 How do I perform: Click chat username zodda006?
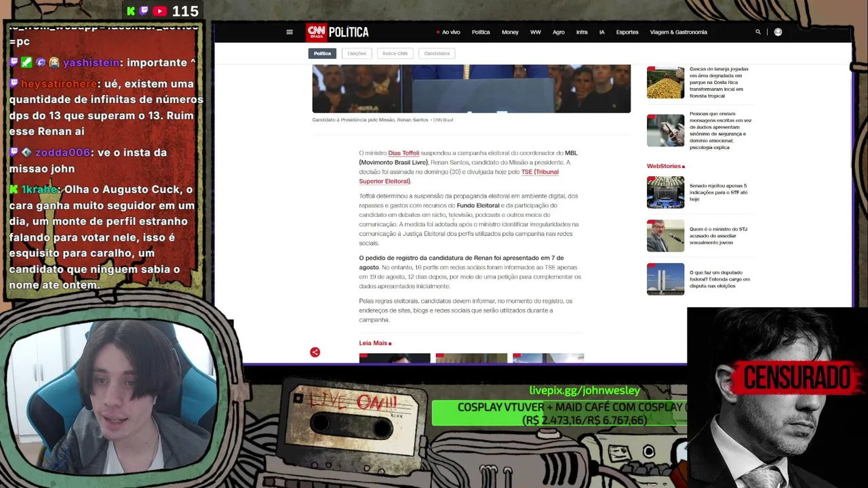62,152
